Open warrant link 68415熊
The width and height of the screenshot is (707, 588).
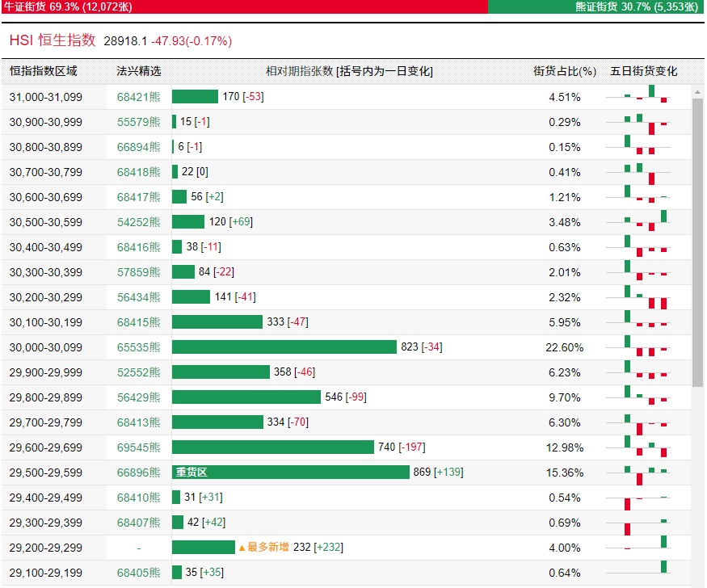point(138,322)
